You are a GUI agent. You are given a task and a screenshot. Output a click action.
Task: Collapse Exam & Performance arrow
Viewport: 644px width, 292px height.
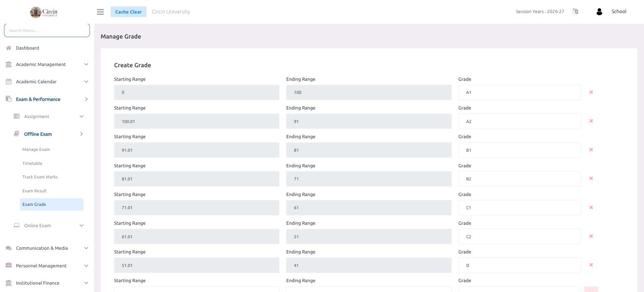point(86,99)
